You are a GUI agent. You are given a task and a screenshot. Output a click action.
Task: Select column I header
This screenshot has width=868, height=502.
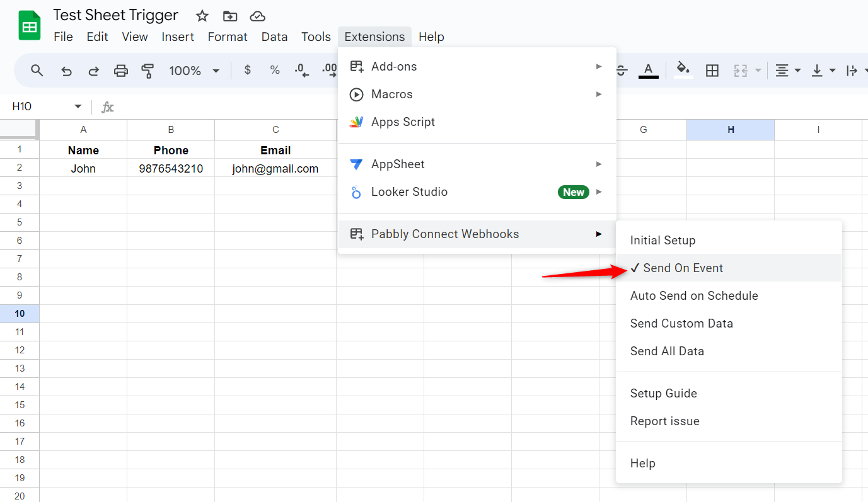[818, 130]
